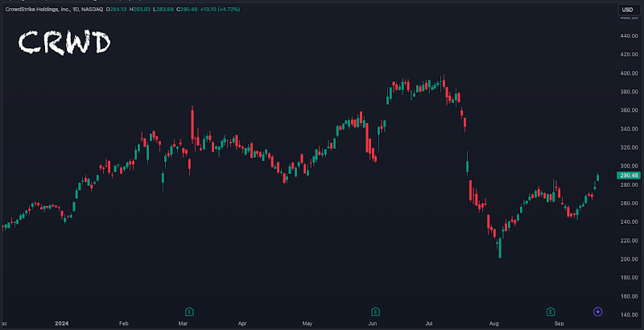Click the 260.00 price axis label
Viewport: 644px width, 330px height.
pos(630,203)
